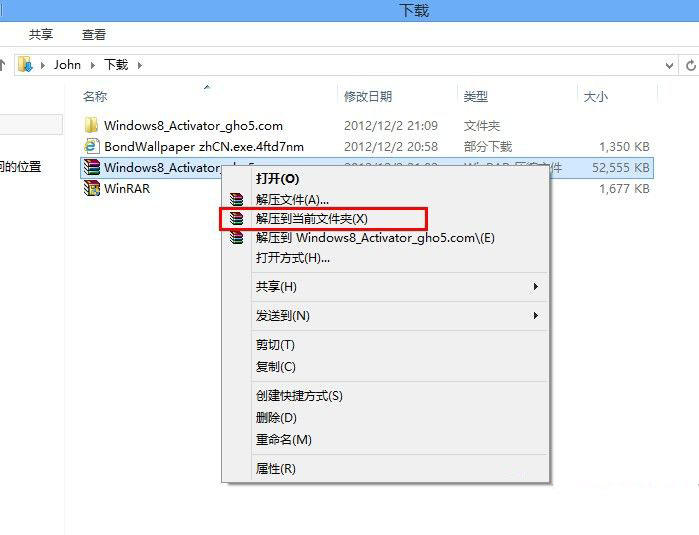This screenshot has height=535, width=699.
Task: Choose 打开(O) from context menu
Action: click(277, 179)
